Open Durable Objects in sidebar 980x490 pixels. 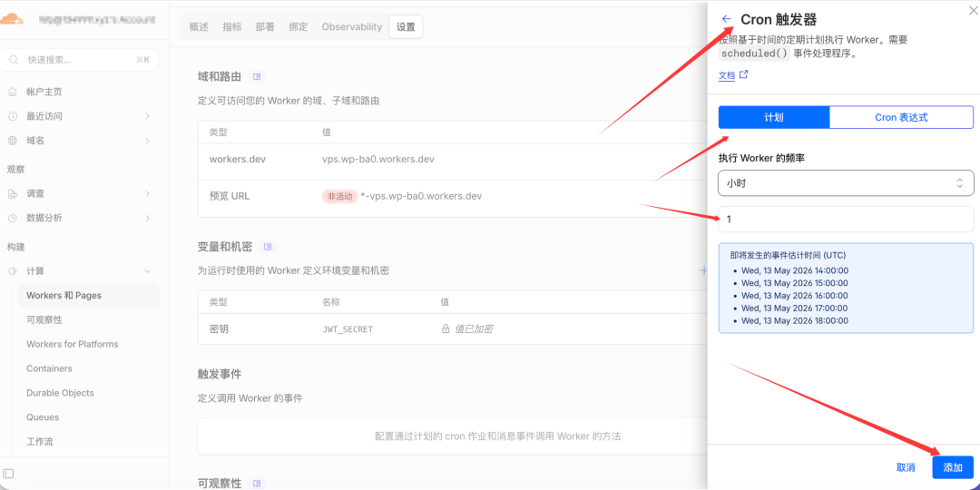click(60, 393)
